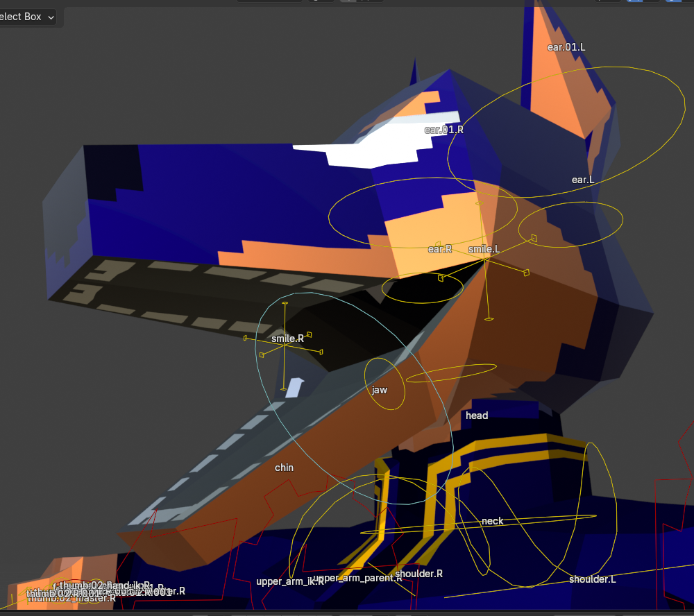Select the ear.01.R bone label

click(x=444, y=129)
